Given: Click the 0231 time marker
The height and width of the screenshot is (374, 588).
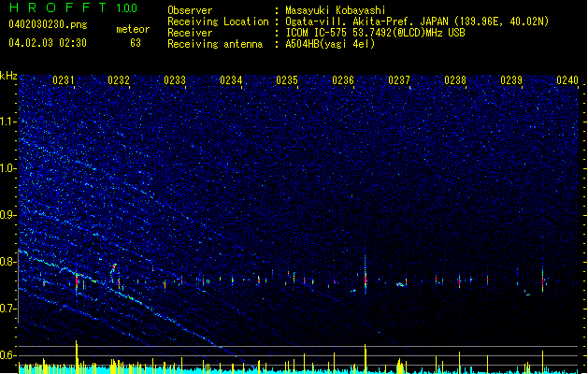Looking at the screenshot, I should click(x=63, y=80).
